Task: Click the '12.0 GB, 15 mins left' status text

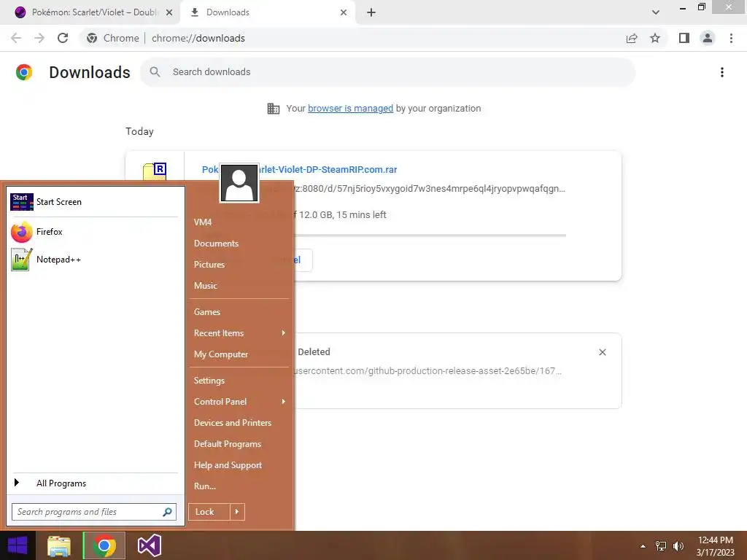Action: pyautogui.click(x=343, y=215)
